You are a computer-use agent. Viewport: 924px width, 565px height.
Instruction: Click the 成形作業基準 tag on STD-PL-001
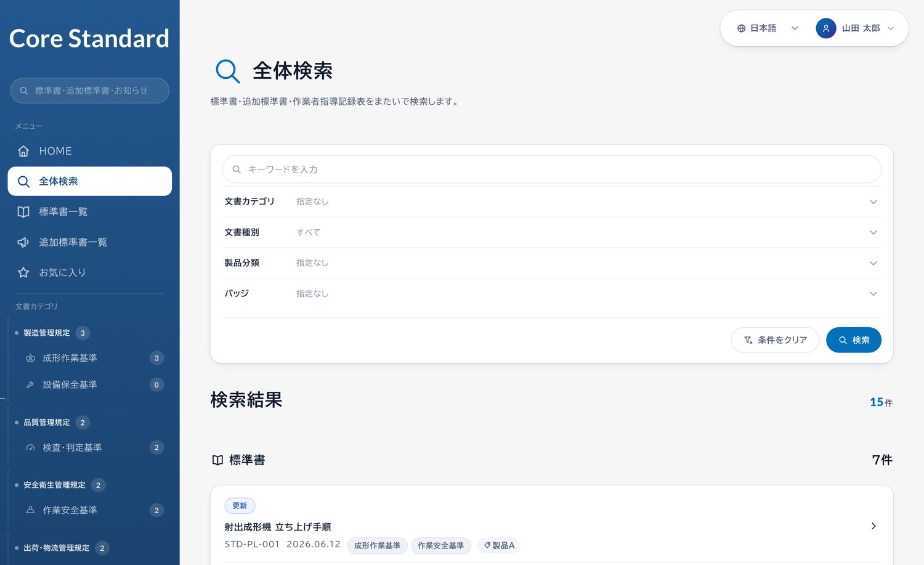pyautogui.click(x=377, y=546)
